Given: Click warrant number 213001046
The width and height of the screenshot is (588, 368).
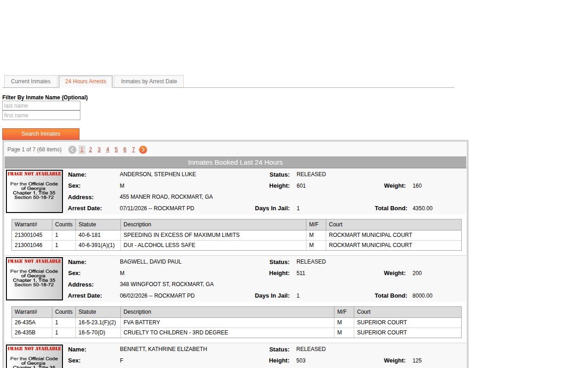Looking at the screenshot, I should [28, 245].
